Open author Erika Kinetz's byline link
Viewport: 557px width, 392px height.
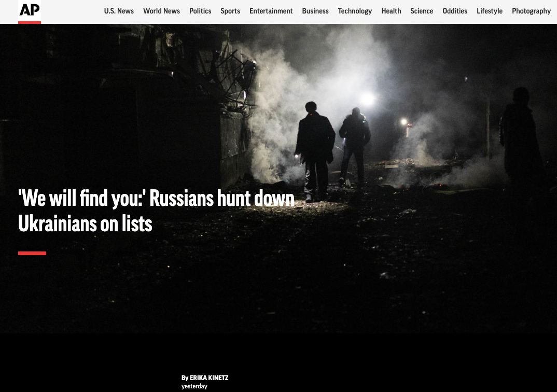pos(208,378)
